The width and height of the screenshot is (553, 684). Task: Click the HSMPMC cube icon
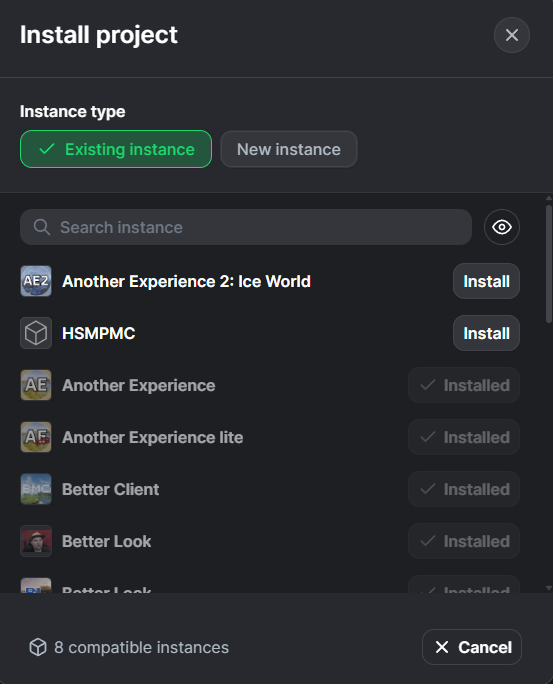click(36, 333)
